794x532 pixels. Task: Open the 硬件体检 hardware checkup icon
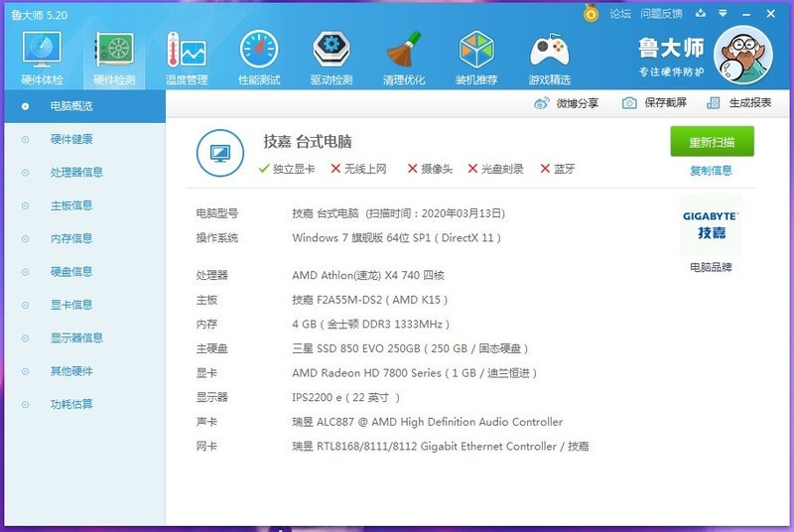click(x=42, y=58)
